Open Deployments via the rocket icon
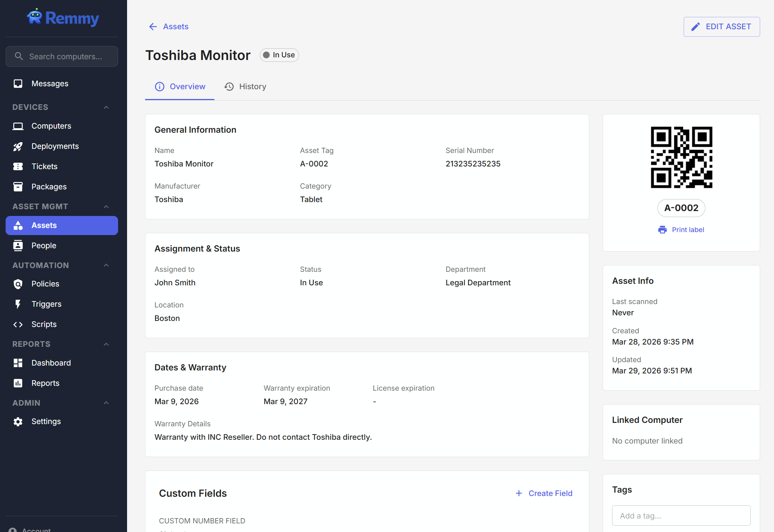The height and width of the screenshot is (532, 774). [18, 146]
